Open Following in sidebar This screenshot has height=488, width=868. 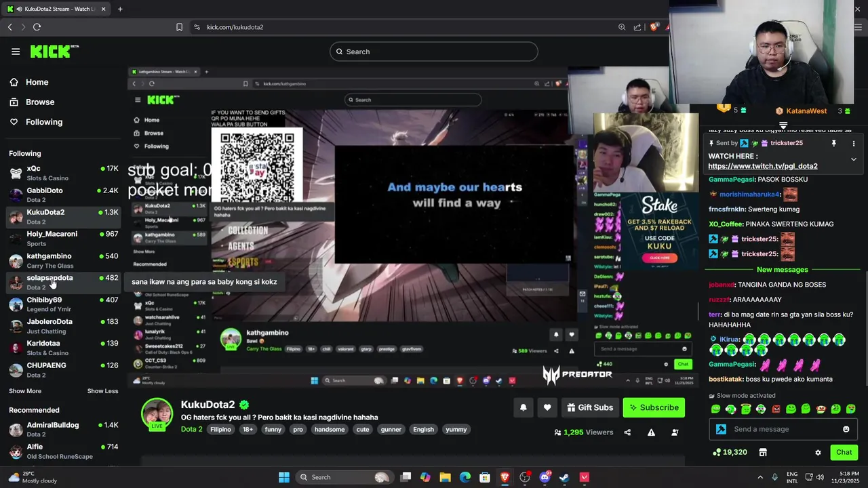tap(44, 122)
